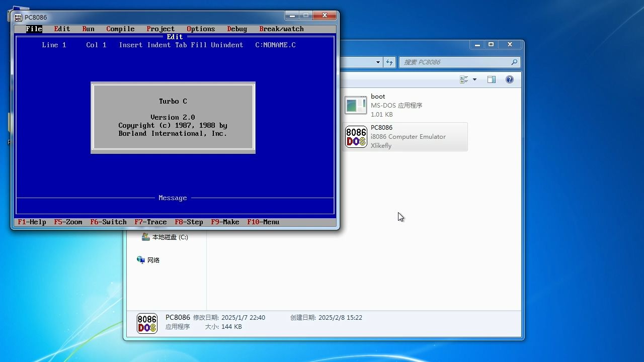Maximize the PC8086 emulator window
Viewport: 644px width, 362px height.
305,16
